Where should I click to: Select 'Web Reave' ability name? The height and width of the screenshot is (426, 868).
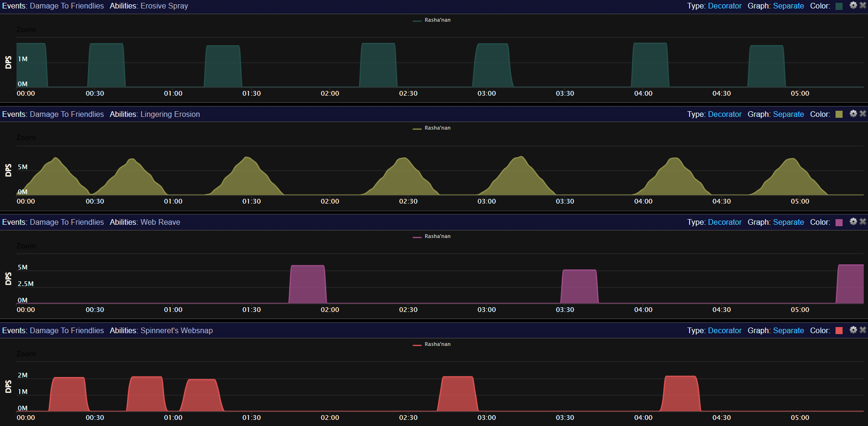coord(160,222)
